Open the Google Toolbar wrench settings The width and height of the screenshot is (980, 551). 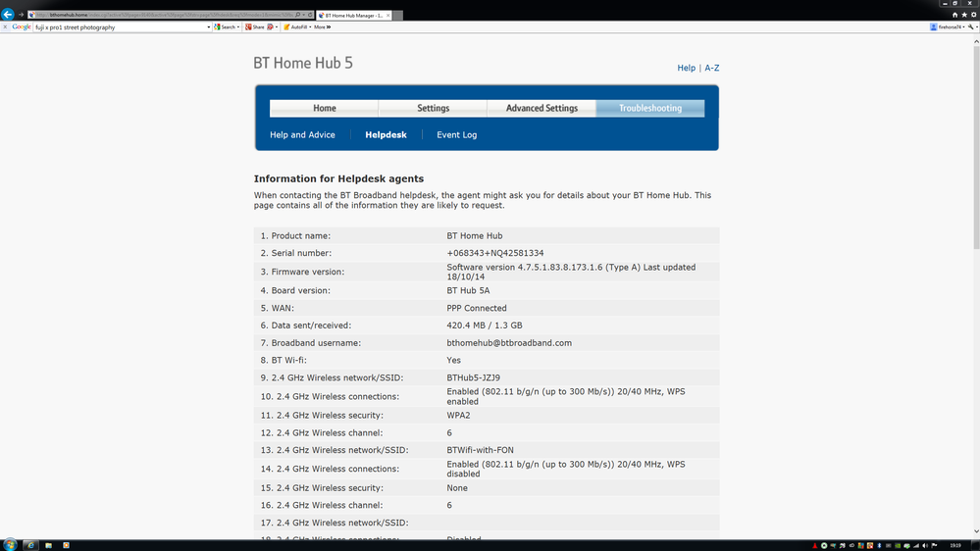(x=971, y=26)
